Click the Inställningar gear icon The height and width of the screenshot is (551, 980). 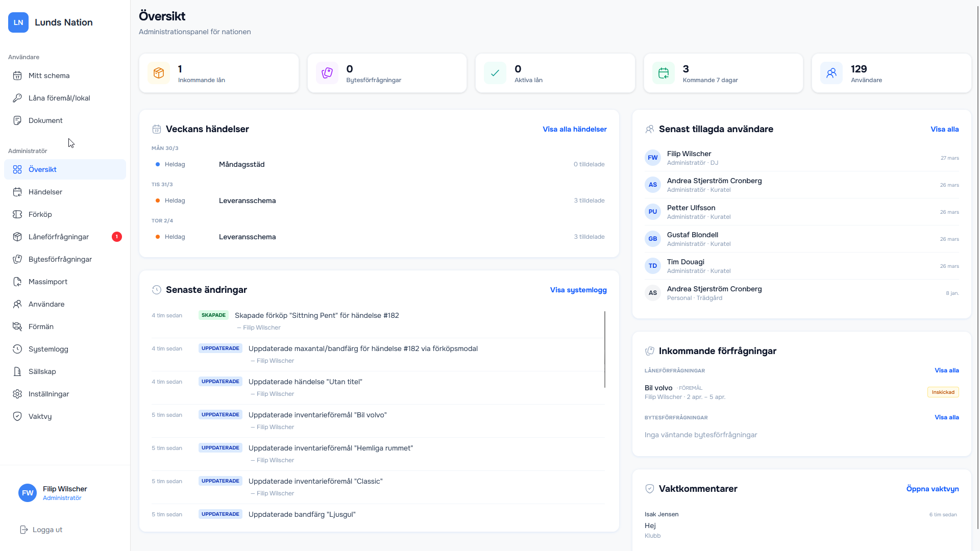17,394
